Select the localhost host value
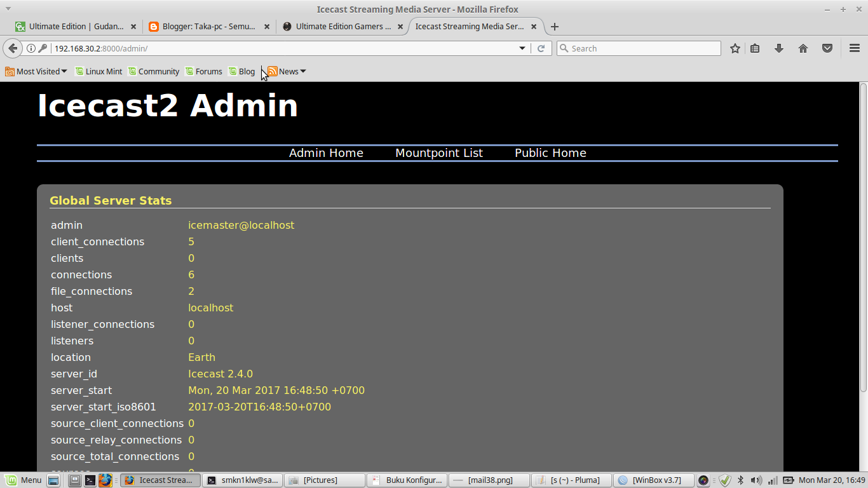This screenshot has width=868, height=488. [210, 308]
